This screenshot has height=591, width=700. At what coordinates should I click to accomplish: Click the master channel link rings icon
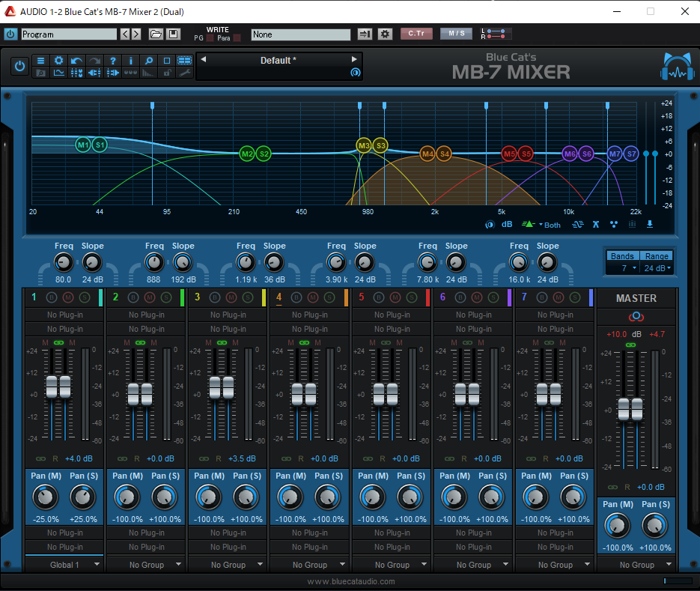[636, 317]
